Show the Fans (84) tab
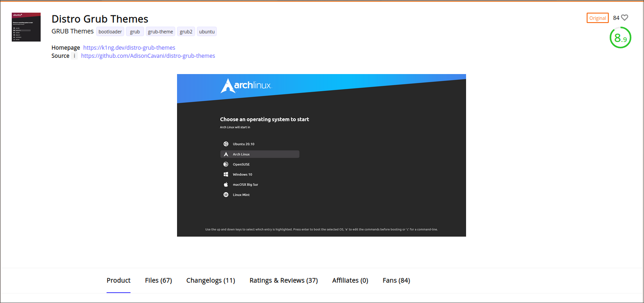Screen dimensions: 644x303 tap(396, 280)
